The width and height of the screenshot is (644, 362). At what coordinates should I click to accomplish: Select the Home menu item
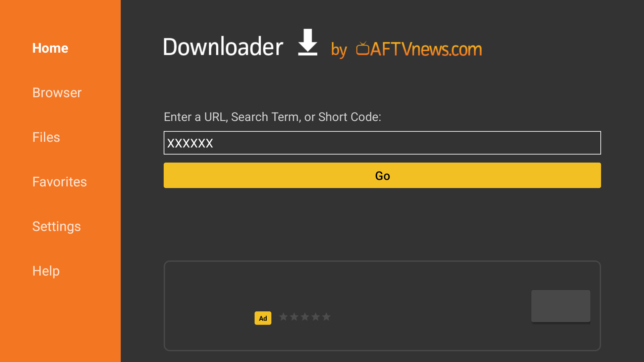pos(50,48)
